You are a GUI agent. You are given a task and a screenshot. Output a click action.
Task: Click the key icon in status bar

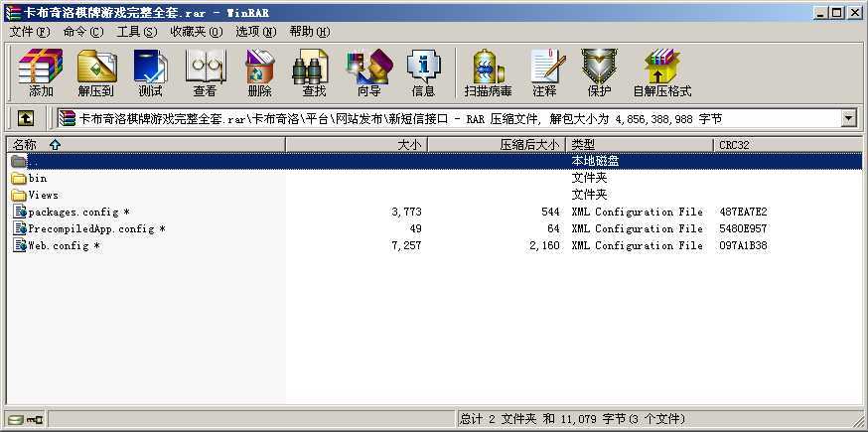click(x=35, y=419)
